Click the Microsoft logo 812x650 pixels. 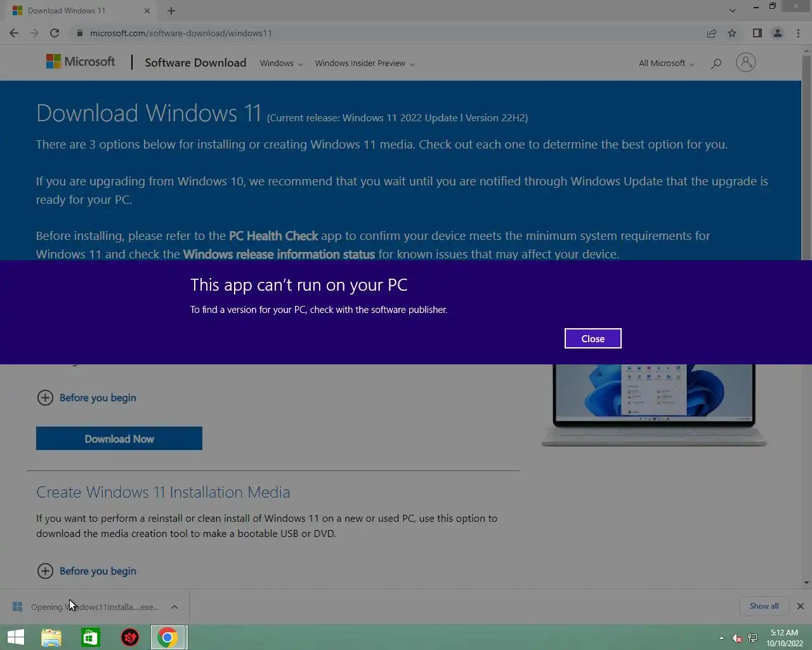tap(81, 62)
